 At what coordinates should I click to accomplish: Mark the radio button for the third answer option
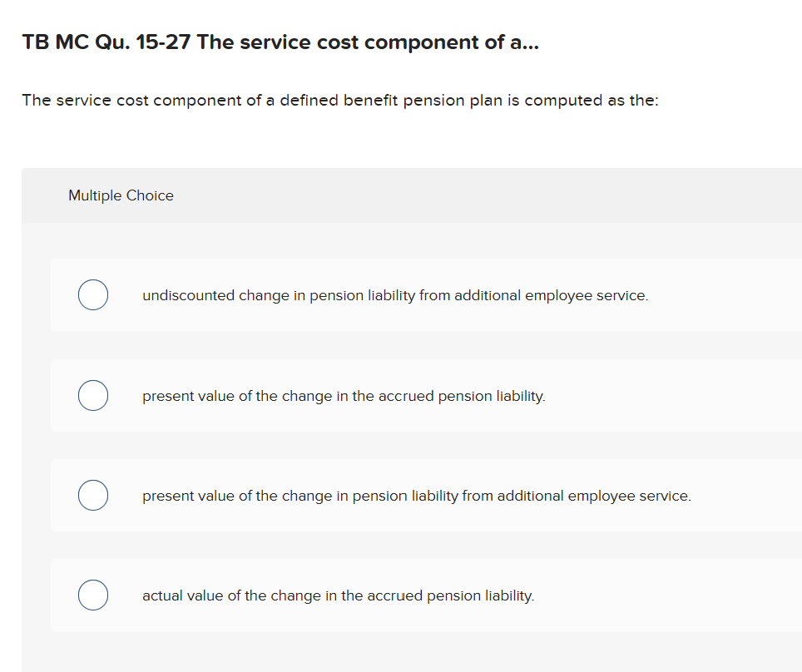(x=92, y=495)
